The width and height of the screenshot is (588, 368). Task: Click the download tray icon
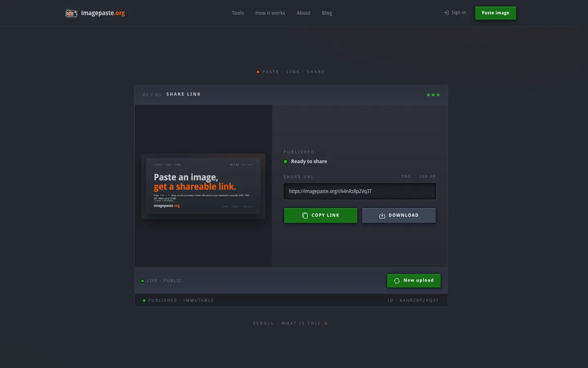coord(382,215)
